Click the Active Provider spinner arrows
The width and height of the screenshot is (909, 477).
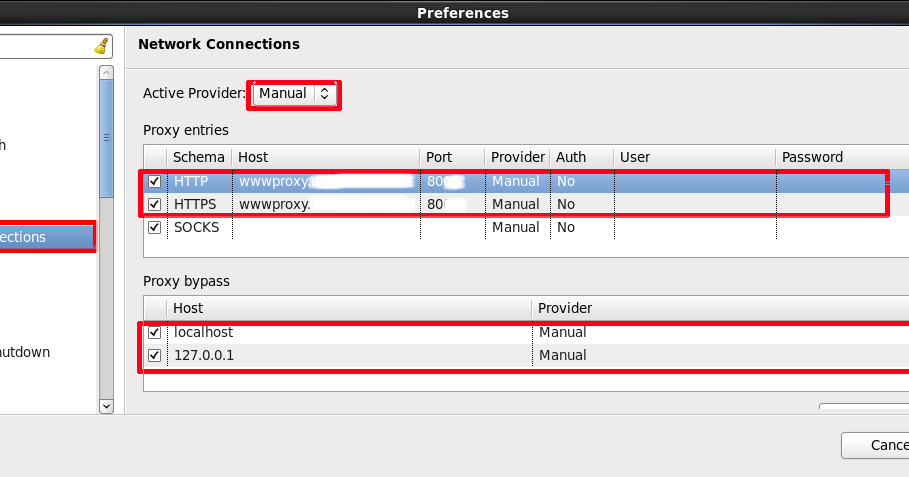(x=325, y=93)
